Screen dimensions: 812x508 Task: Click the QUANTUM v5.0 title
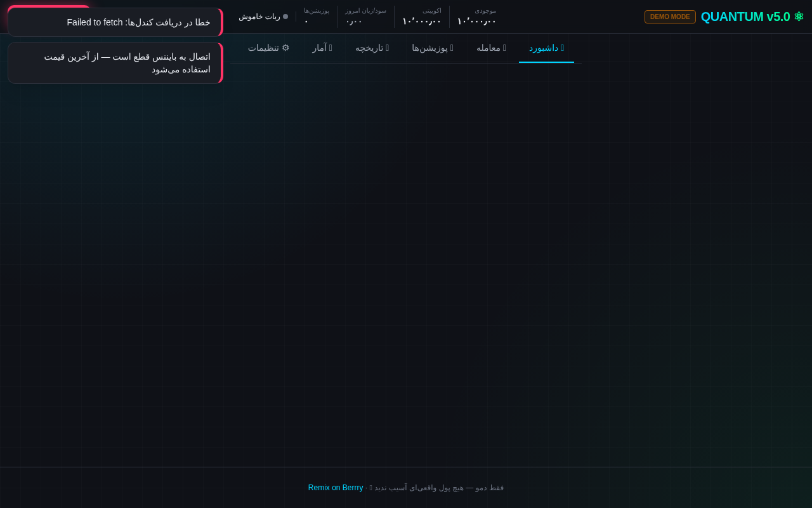point(745,17)
